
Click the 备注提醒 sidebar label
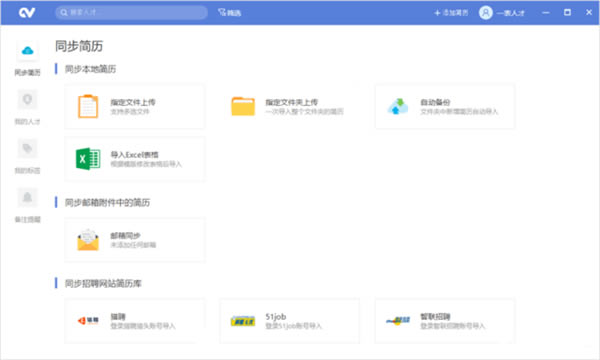(28, 219)
